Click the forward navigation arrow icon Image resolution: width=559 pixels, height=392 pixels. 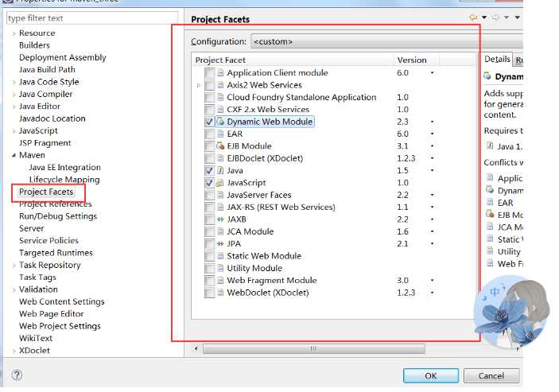click(x=495, y=17)
